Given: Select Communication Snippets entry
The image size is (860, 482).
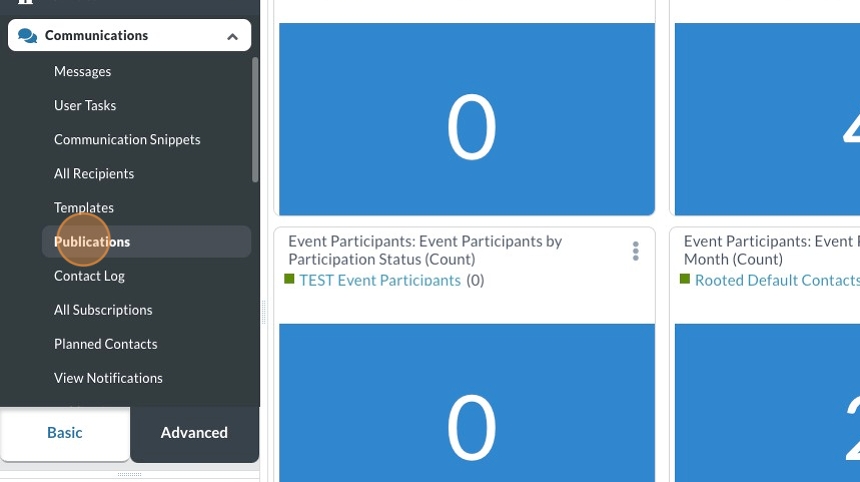Looking at the screenshot, I should [x=127, y=140].
